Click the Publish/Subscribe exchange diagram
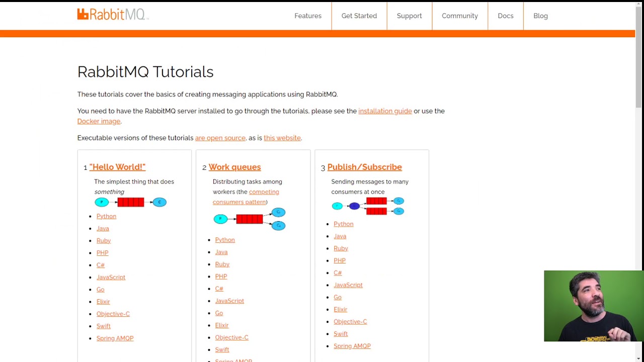This screenshot has width=644, height=362. point(368,206)
